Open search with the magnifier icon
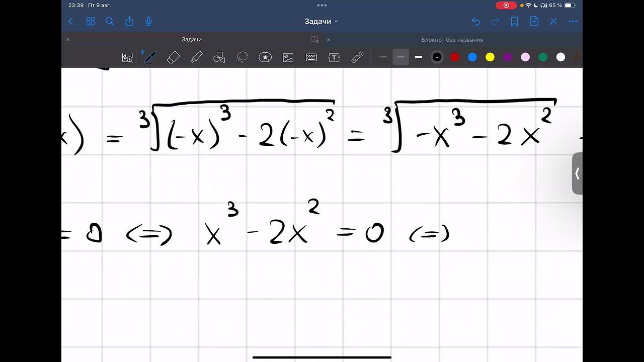The width and height of the screenshot is (644, 362). click(110, 22)
